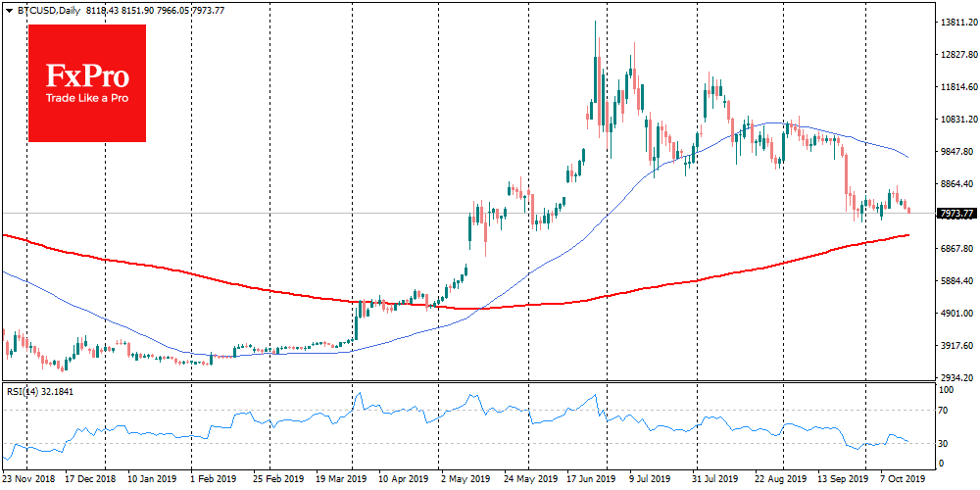Select the 19 Mar 2019 date label
980x490 pixels.
341,480
